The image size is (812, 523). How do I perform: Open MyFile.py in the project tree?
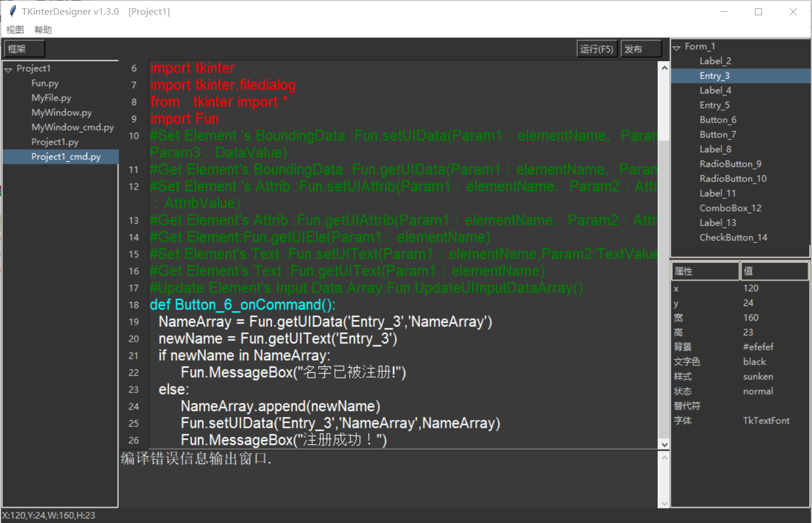point(51,98)
